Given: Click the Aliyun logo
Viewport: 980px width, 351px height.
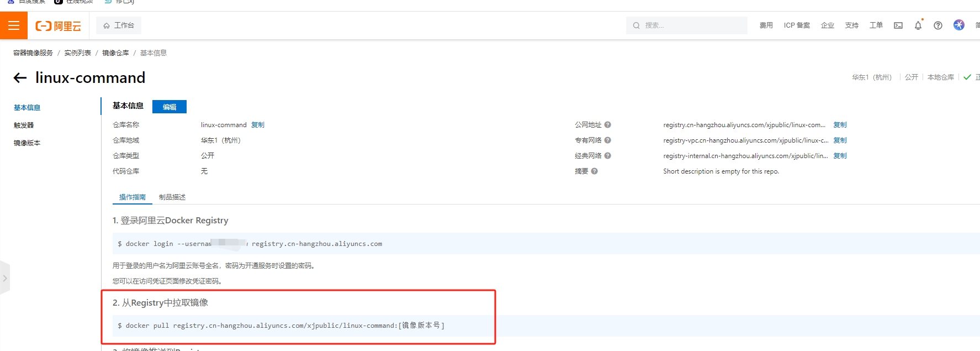Looking at the screenshot, I should pyautogui.click(x=58, y=26).
